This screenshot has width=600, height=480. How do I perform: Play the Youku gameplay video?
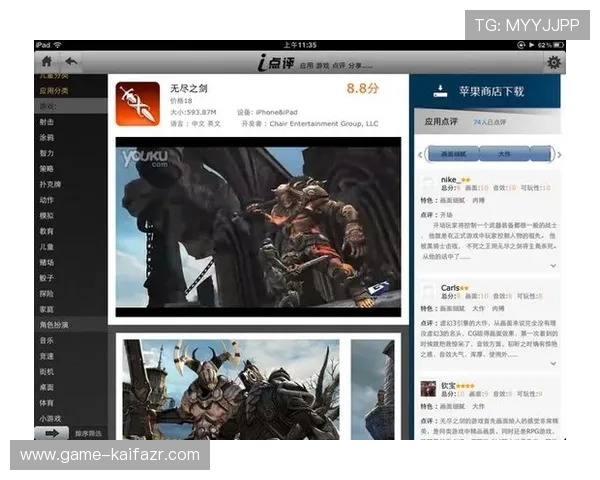(258, 226)
